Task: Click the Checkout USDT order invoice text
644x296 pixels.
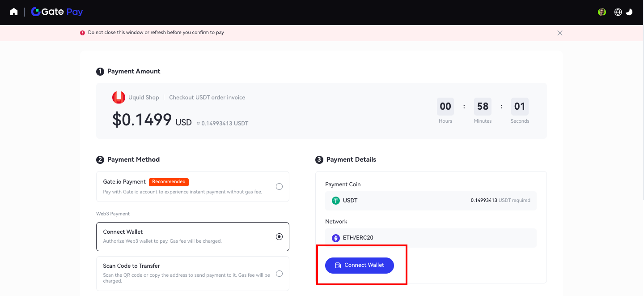Action: 207,98
